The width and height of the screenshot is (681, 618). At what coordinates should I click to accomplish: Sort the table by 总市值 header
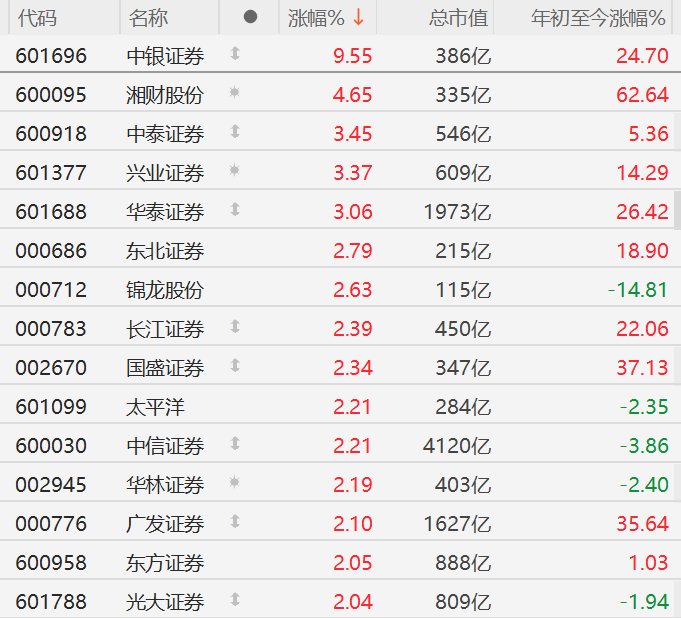pos(458,17)
